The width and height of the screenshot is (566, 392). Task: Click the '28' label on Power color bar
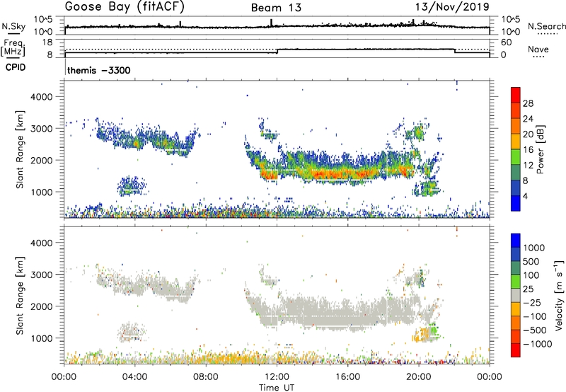click(x=528, y=103)
